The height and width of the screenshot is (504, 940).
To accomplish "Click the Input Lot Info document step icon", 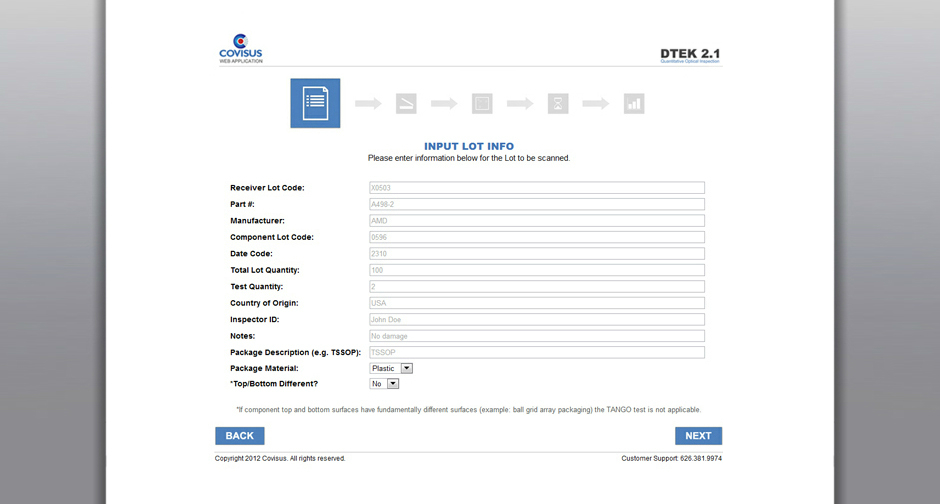I will tap(315, 103).
